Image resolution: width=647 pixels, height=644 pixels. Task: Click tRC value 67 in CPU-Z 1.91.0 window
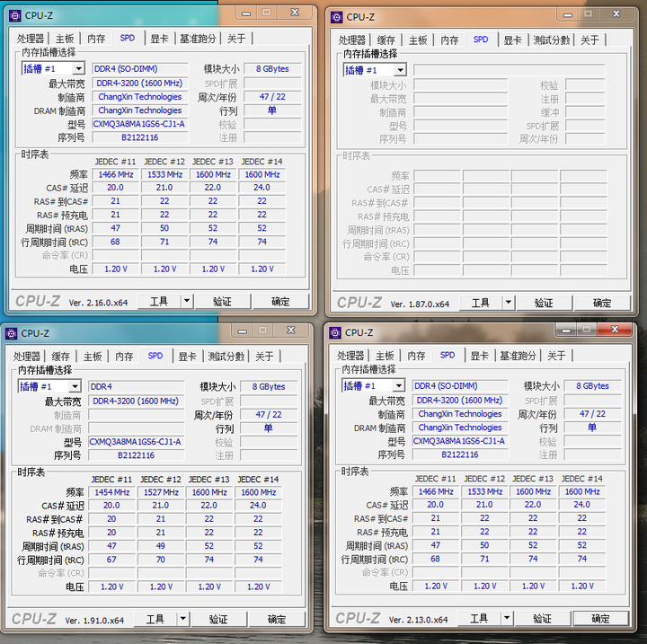tap(111, 560)
